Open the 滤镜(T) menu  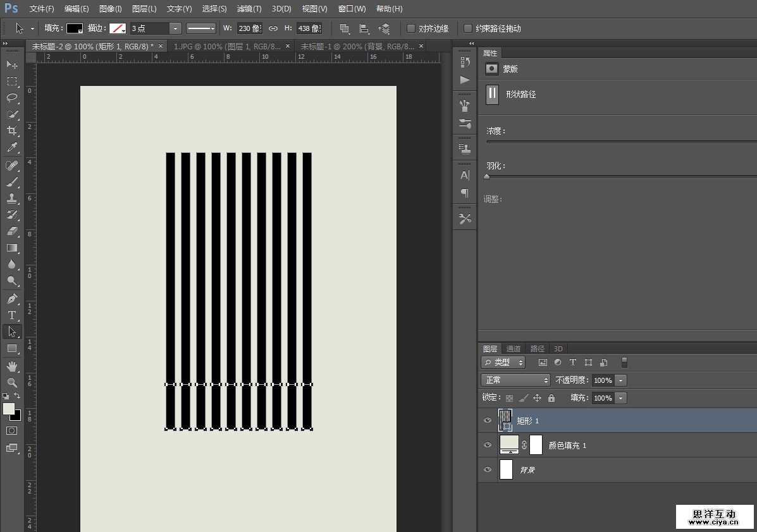pyautogui.click(x=249, y=9)
